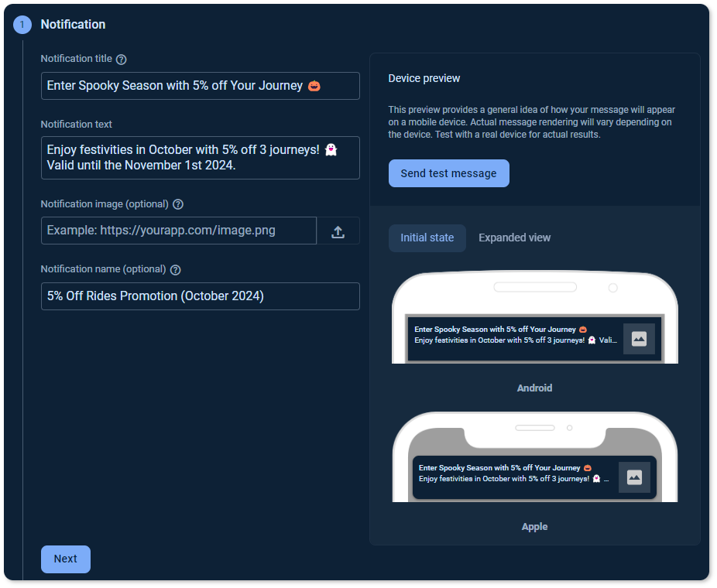Screen dimensions: 717x588
Task: Click the Notification name help icon
Action: [x=175, y=270]
